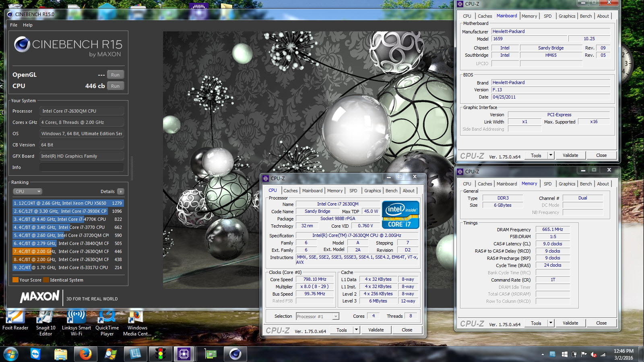This screenshot has width=644, height=362.
Task: Click Tools button in Mainboard CPU-Z window
Action: point(536,155)
